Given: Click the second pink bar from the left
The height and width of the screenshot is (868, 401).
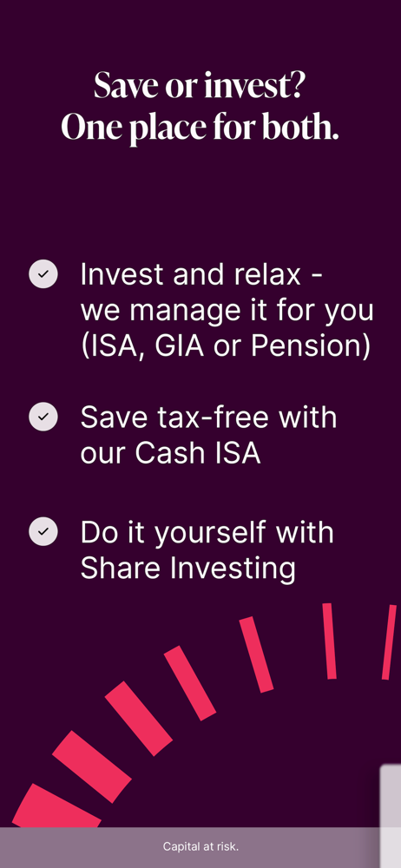Looking at the screenshot, I should pos(92,766).
